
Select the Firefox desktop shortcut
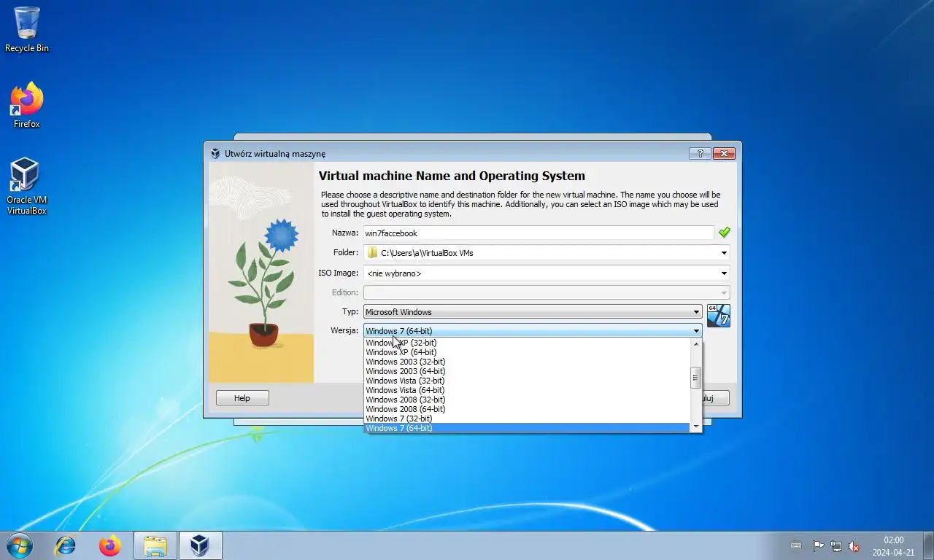pyautogui.click(x=27, y=106)
